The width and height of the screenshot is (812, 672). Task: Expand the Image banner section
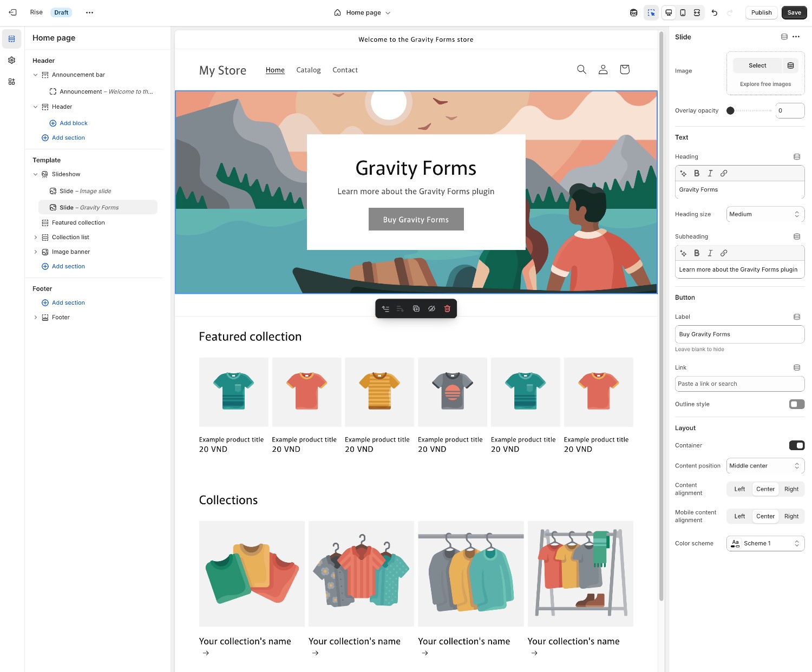[x=36, y=252]
